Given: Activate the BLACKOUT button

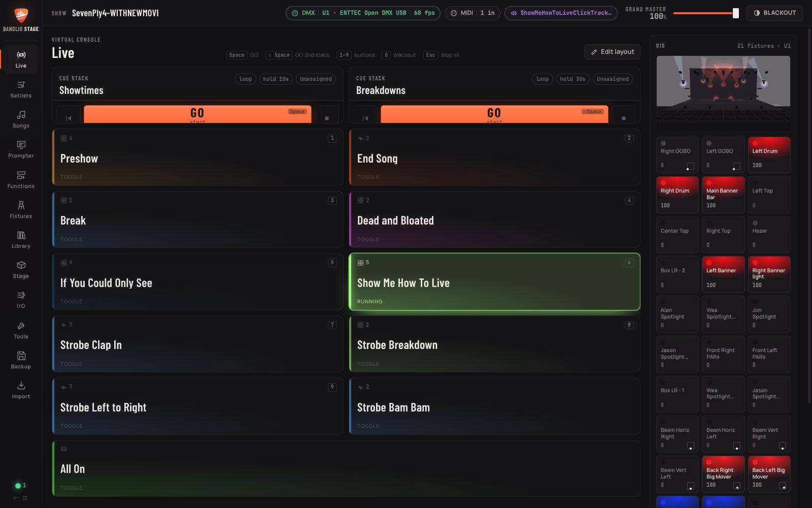Looking at the screenshot, I should point(774,13).
